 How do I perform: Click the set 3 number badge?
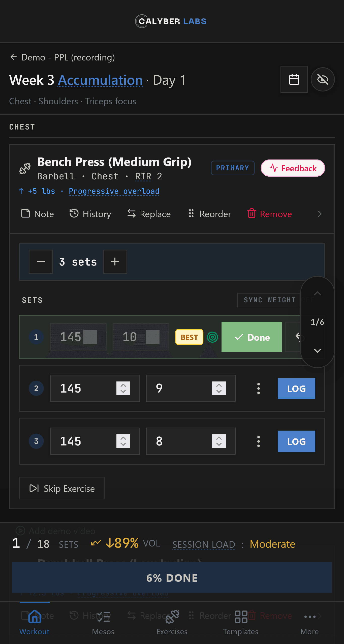click(x=36, y=441)
